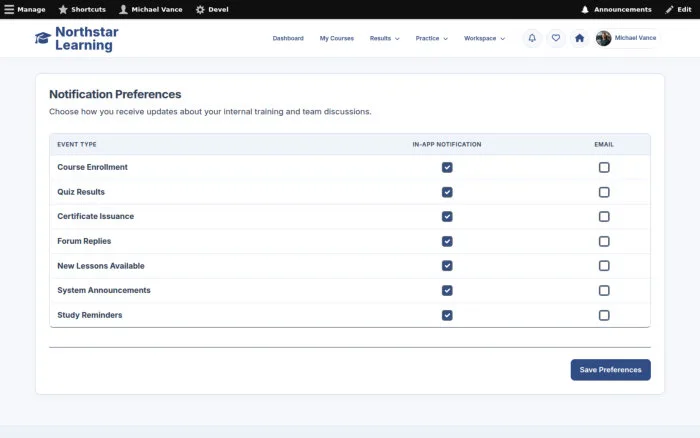This screenshot has width=700, height=438.
Task: Open favorites via the heart icon
Action: pyautogui.click(x=556, y=38)
